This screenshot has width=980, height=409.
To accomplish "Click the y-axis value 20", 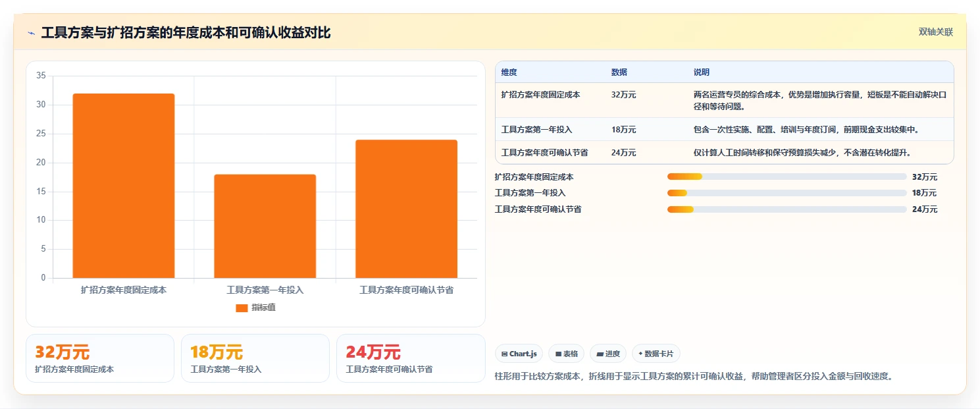I will (41, 163).
